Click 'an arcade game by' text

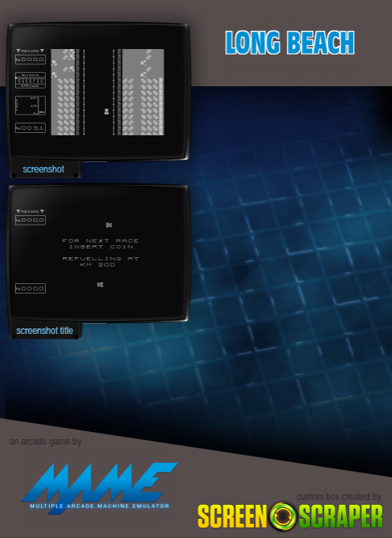click(45, 441)
